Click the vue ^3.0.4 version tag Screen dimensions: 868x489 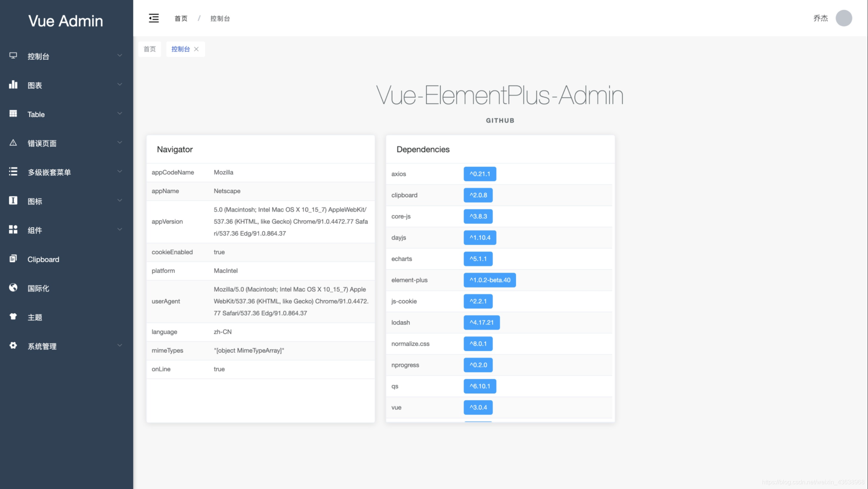point(478,407)
